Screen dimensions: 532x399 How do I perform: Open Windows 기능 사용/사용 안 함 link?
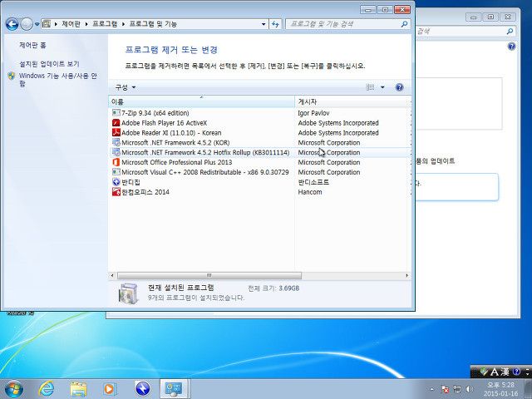click(57, 80)
